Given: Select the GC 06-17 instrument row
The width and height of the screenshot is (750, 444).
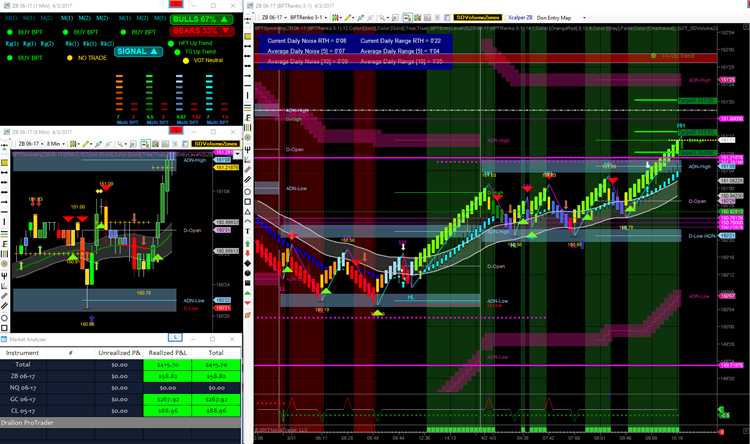Looking at the screenshot, I should (x=120, y=400).
